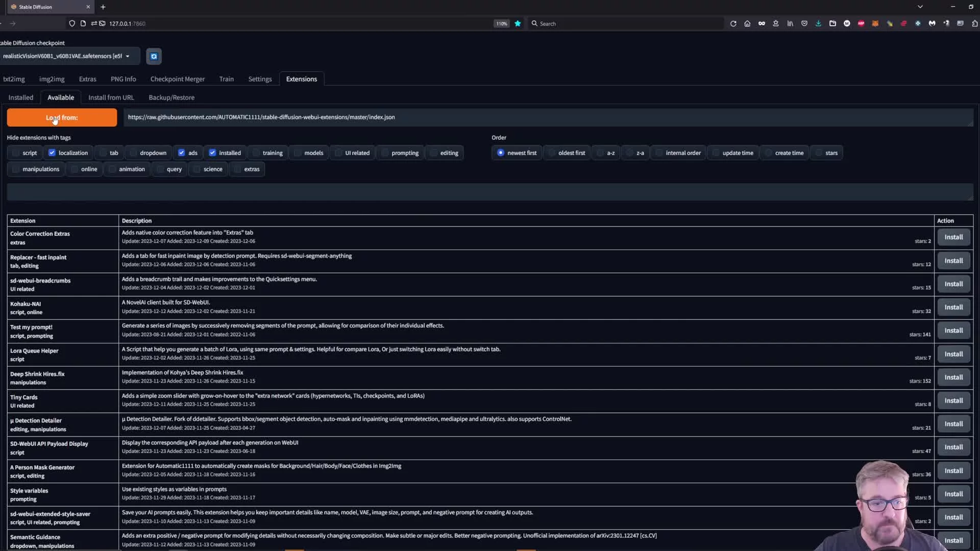Click the A Person Mask Generator name
Viewport: 980px width, 551px height.
coord(42,467)
